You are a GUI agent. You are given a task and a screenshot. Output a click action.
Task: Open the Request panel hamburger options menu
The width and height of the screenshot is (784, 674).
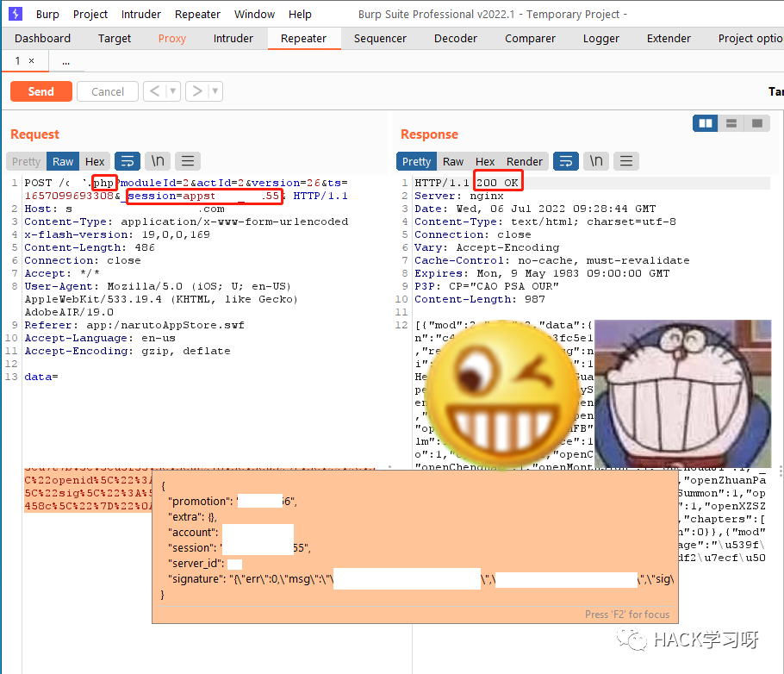188,161
